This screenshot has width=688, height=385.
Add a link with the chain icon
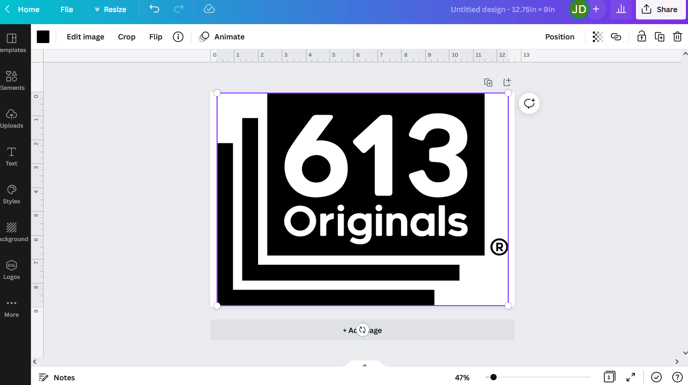point(616,37)
